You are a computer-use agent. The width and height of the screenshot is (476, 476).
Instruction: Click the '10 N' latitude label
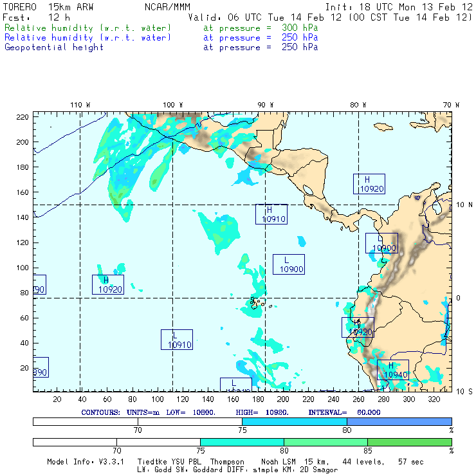pyautogui.click(x=464, y=205)
